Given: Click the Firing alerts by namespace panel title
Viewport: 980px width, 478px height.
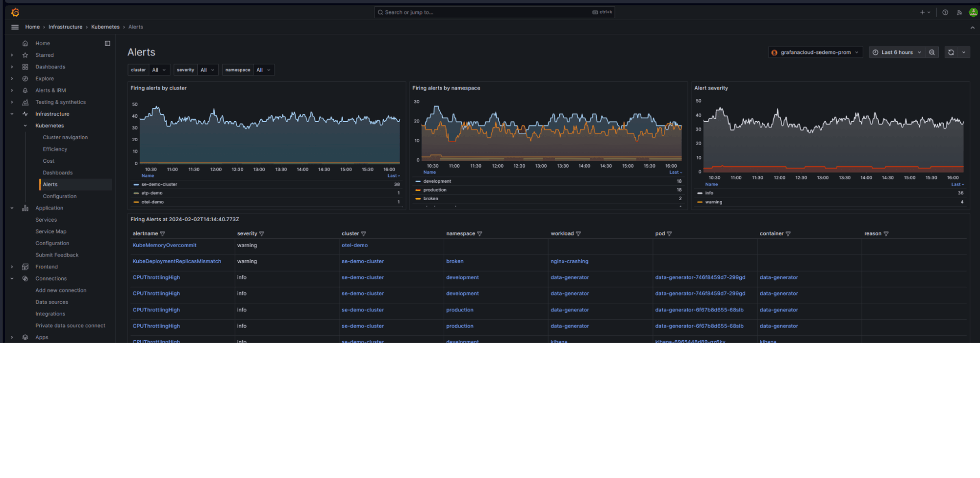Looking at the screenshot, I should 446,88.
